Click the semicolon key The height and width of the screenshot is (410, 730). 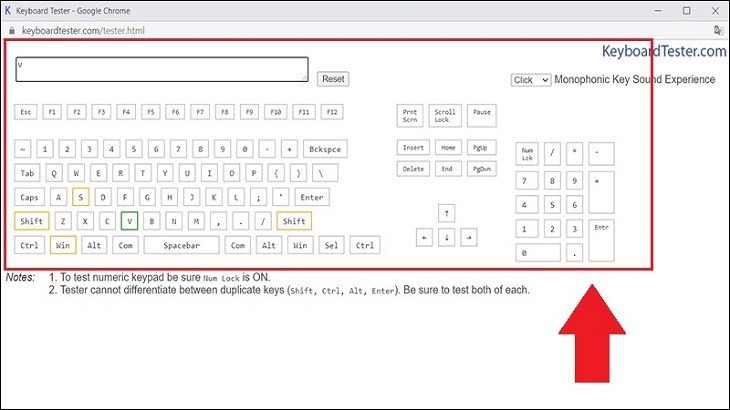click(258, 197)
